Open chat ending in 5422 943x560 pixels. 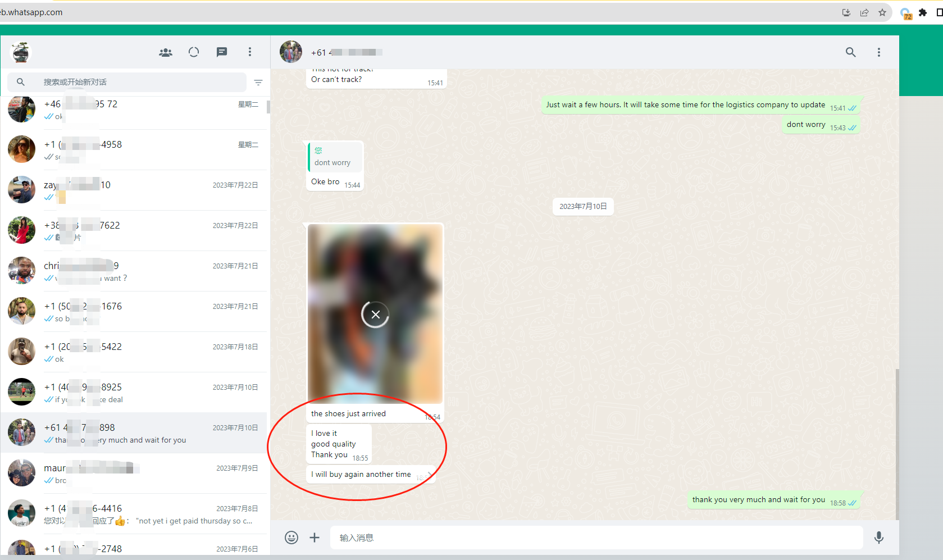[135, 352]
